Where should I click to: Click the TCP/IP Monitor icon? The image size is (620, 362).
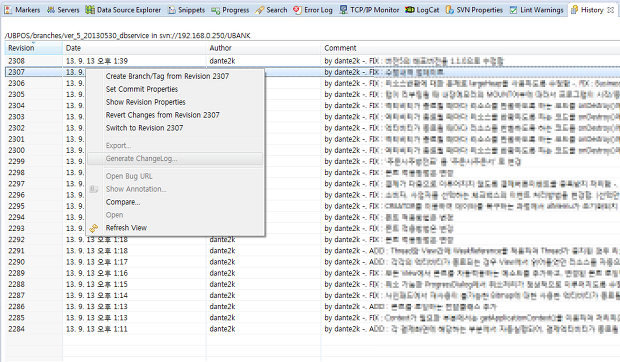click(x=344, y=10)
